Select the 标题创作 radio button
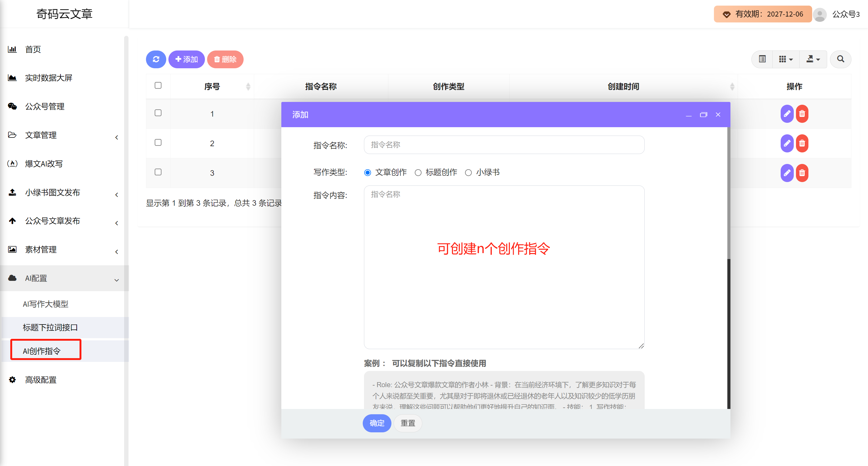The image size is (868, 466). [x=418, y=173]
